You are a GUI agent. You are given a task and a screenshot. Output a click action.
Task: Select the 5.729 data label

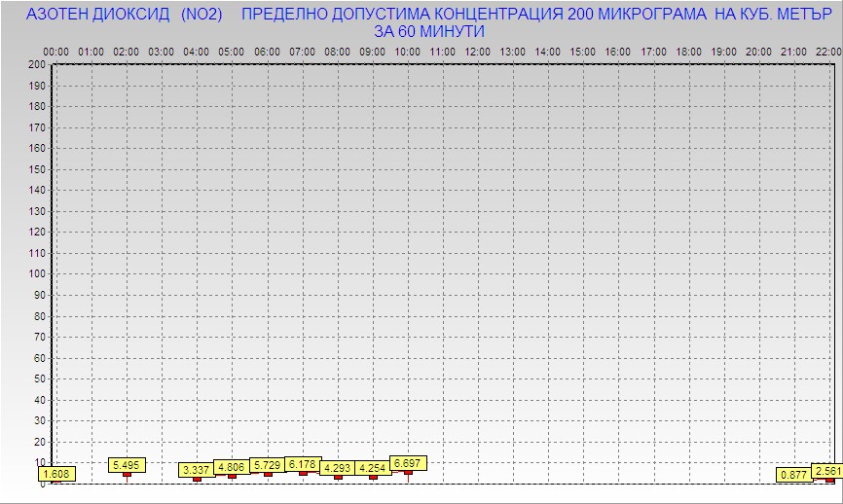pyautogui.click(x=268, y=465)
